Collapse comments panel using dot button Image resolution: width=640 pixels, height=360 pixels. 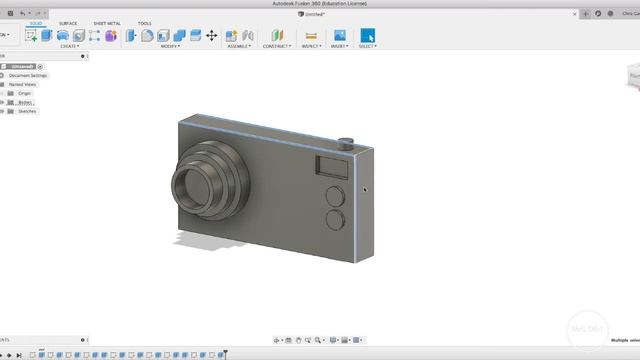pos(82,340)
